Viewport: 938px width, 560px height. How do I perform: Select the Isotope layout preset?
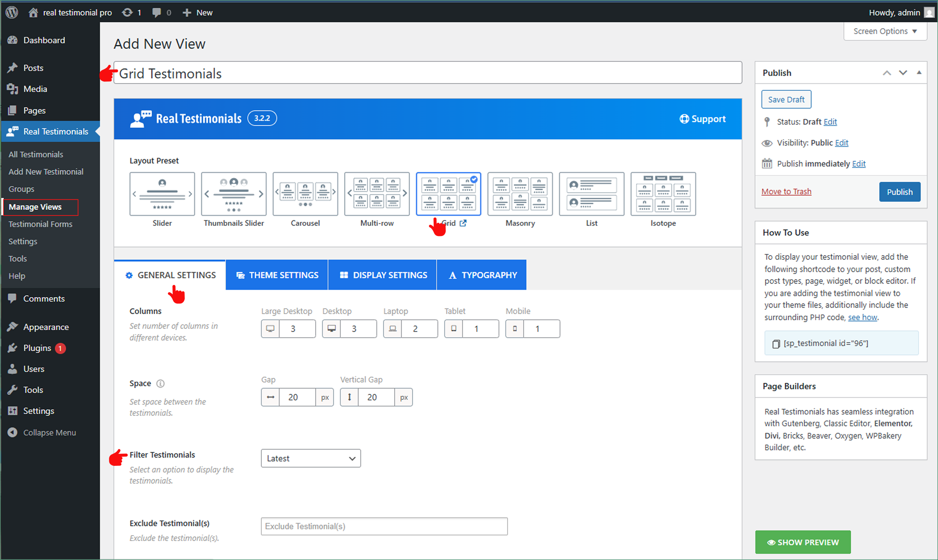point(663,194)
